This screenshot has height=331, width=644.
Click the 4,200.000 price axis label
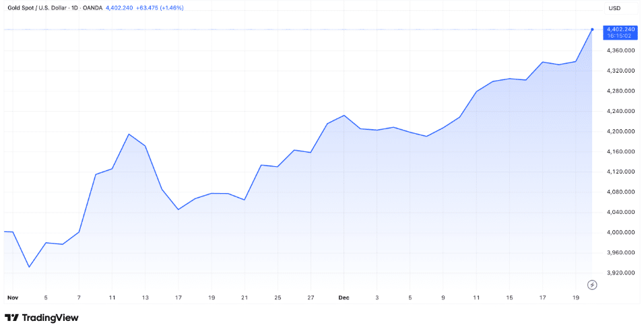click(619, 131)
